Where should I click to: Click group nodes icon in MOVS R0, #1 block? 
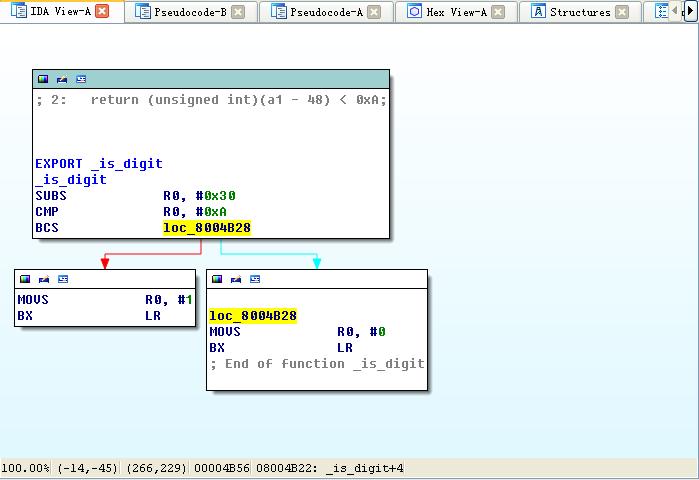click(44, 279)
